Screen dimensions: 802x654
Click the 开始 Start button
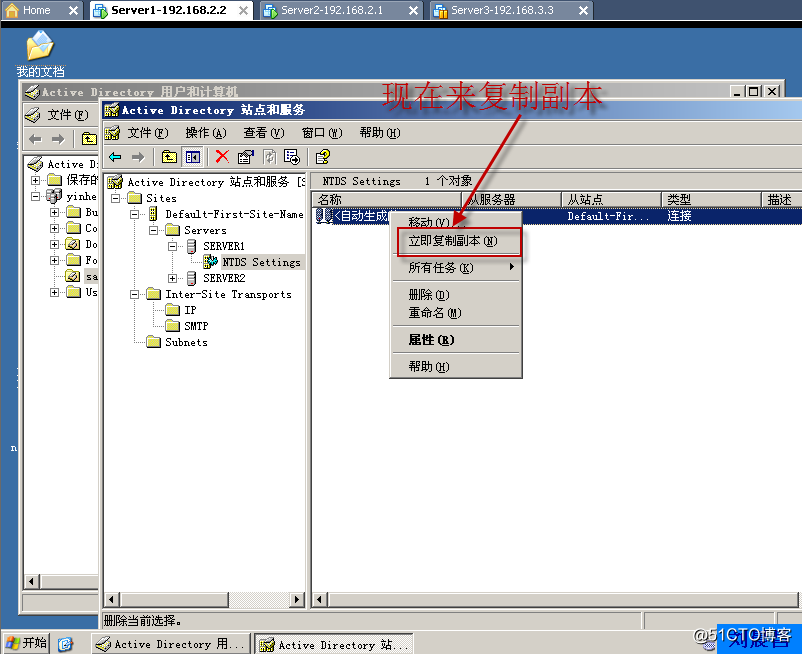coord(26,643)
